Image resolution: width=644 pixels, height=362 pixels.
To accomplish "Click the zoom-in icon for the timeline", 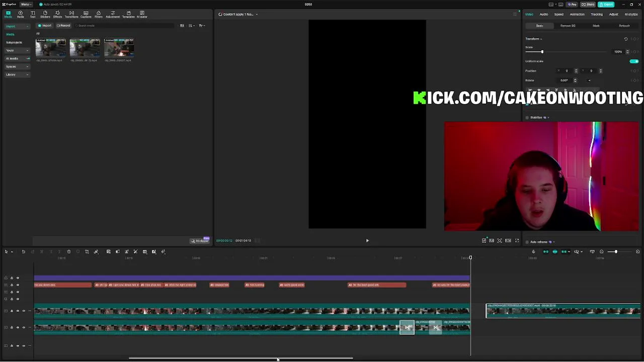I will pos(638,251).
